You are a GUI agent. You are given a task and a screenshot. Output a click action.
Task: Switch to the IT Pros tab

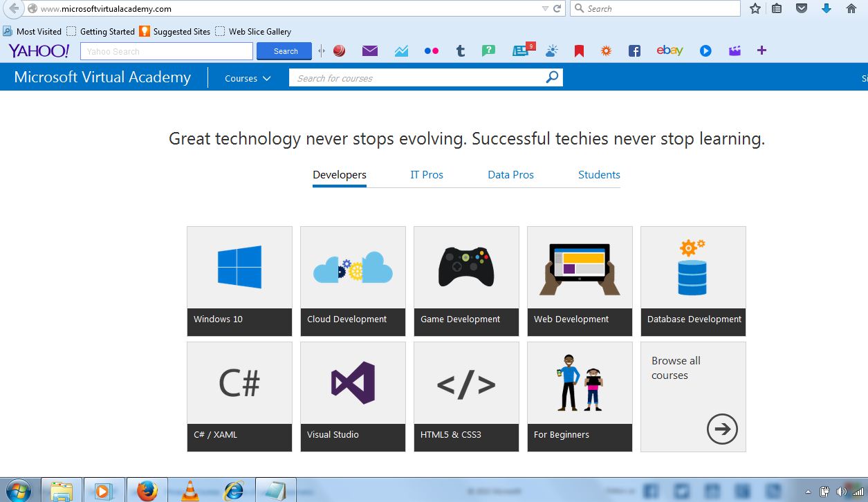[427, 174]
